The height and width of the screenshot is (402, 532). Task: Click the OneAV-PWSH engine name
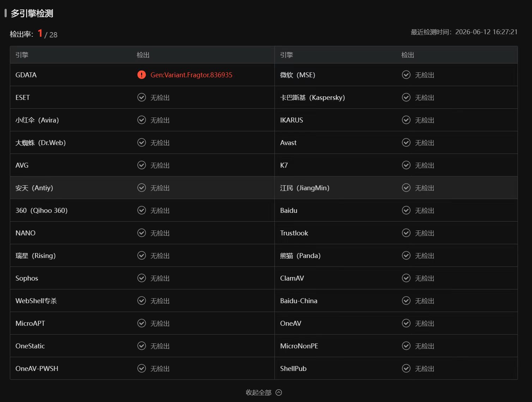pyautogui.click(x=37, y=368)
